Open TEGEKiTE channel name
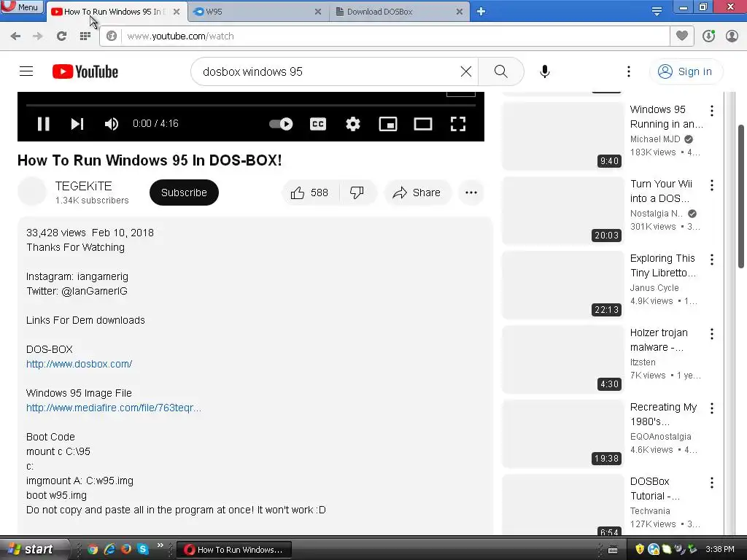747x560 pixels. point(83,186)
